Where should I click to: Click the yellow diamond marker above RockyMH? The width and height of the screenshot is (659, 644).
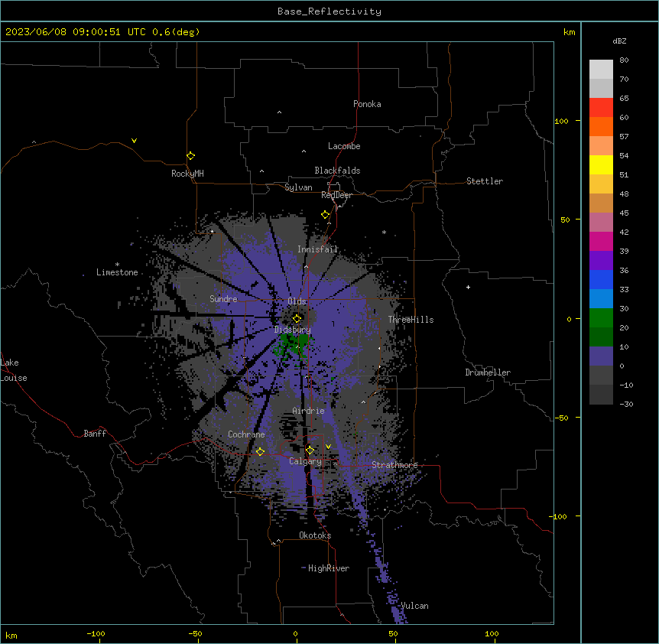[191, 156]
